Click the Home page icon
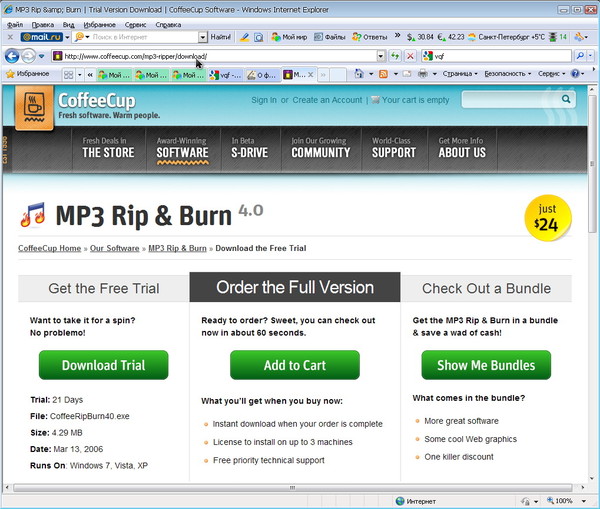This screenshot has height=509, width=600. coord(359,73)
